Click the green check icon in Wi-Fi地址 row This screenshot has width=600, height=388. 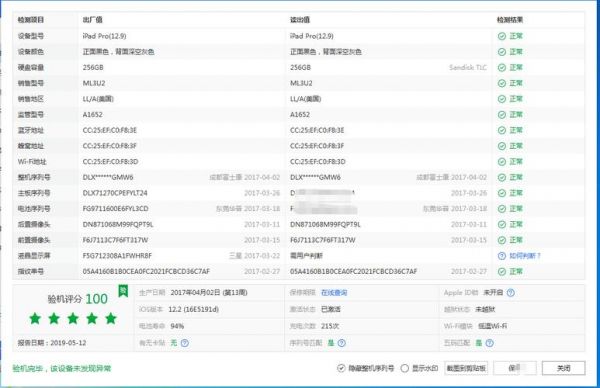502,161
